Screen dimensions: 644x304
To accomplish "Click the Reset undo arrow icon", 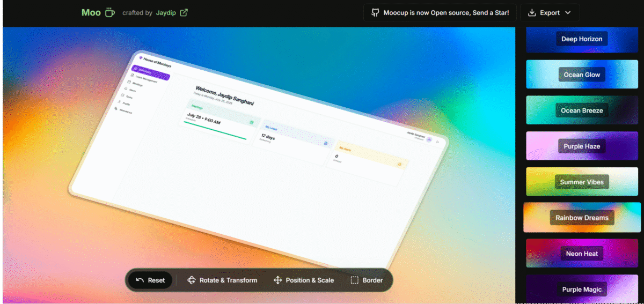I will 140,280.
